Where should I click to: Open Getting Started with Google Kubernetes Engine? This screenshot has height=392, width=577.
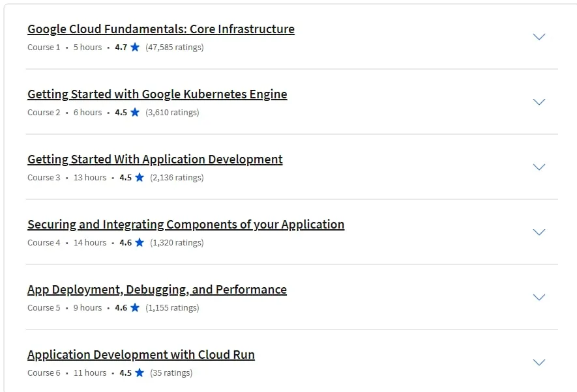157,94
